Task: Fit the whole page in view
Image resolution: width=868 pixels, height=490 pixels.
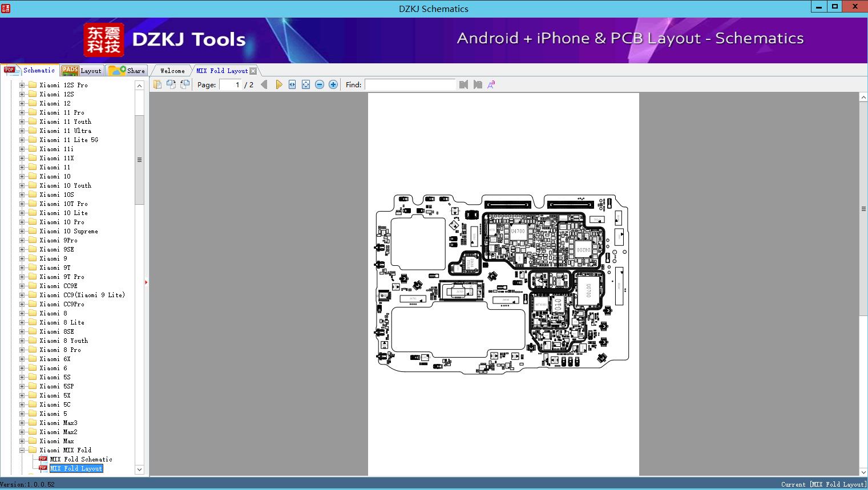Action: (306, 84)
